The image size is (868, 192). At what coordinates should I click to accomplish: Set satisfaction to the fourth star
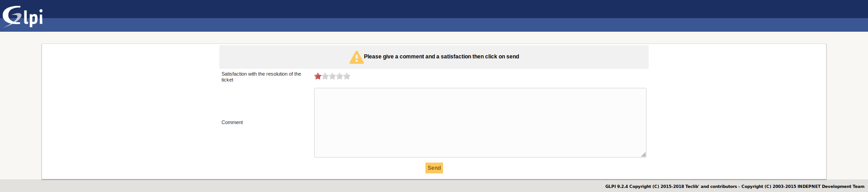tap(340, 76)
